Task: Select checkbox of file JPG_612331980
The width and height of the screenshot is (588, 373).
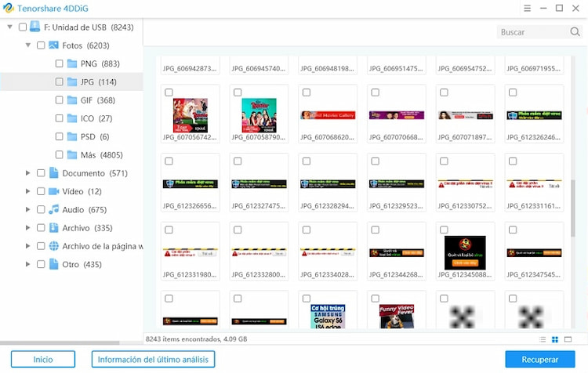Action: pyautogui.click(x=169, y=230)
